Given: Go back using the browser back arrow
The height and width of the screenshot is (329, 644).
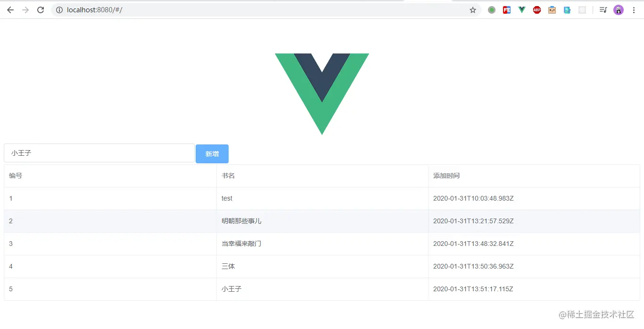Looking at the screenshot, I should coord(10,10).
